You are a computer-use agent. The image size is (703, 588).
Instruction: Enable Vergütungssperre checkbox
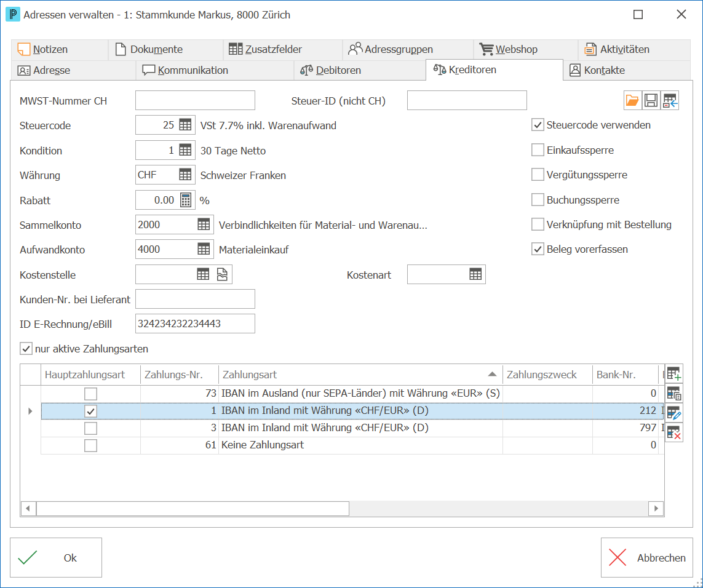point(538,175)
